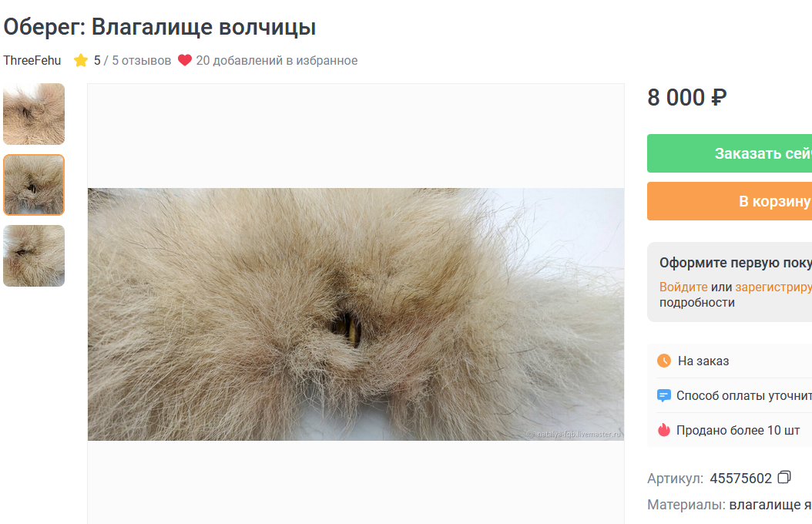Click the red heart favorites icon

point(185,60)
